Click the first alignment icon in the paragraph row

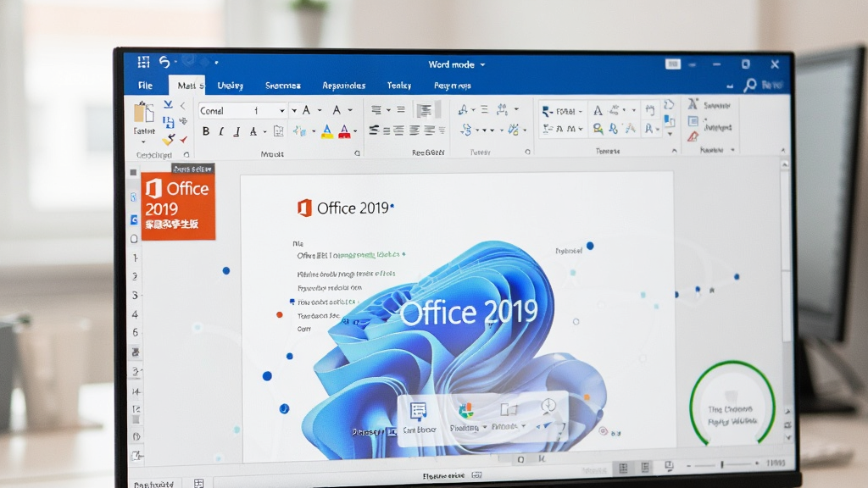click(374, 130)
